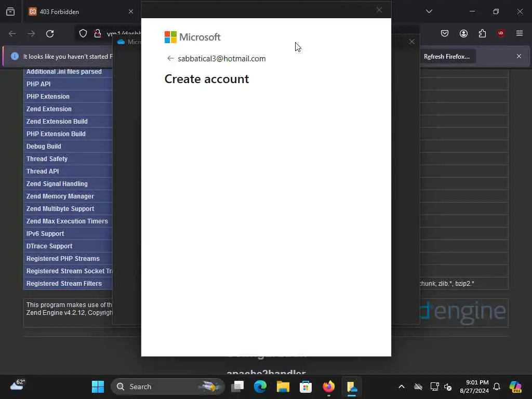Click the taskbar Search box
532x399 pixels.
pyautogui.click(x=168, y=387)
